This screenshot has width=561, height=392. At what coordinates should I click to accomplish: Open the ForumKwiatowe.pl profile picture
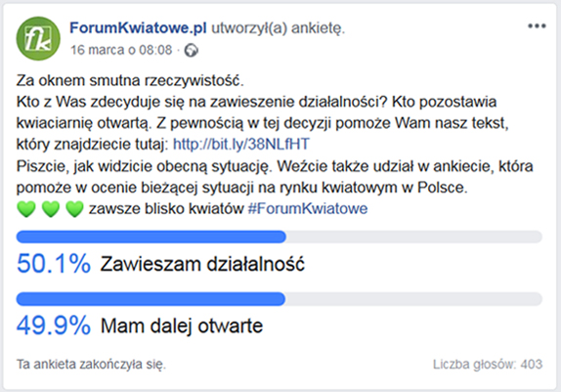[x=38, y=39]
